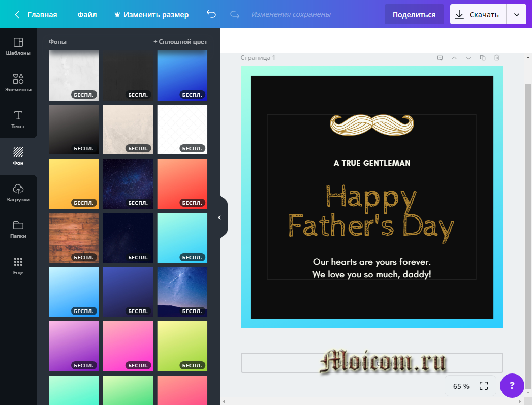This screenshot has height=405, width=532.
Task: Show more options with Ещё icon
Action: [x=18, y=266]
